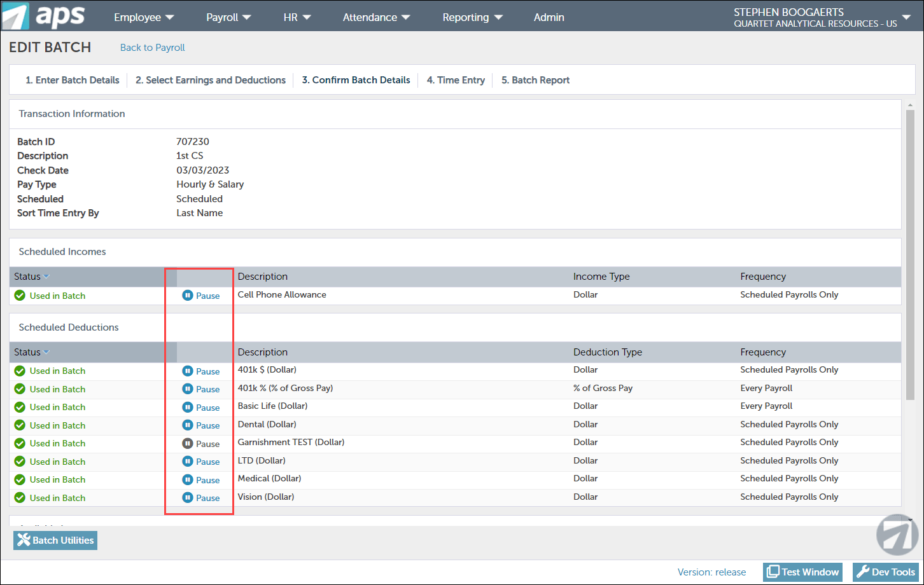Click the Test Window icon
Screen dimensions: 924x585
tap(773, 572)
